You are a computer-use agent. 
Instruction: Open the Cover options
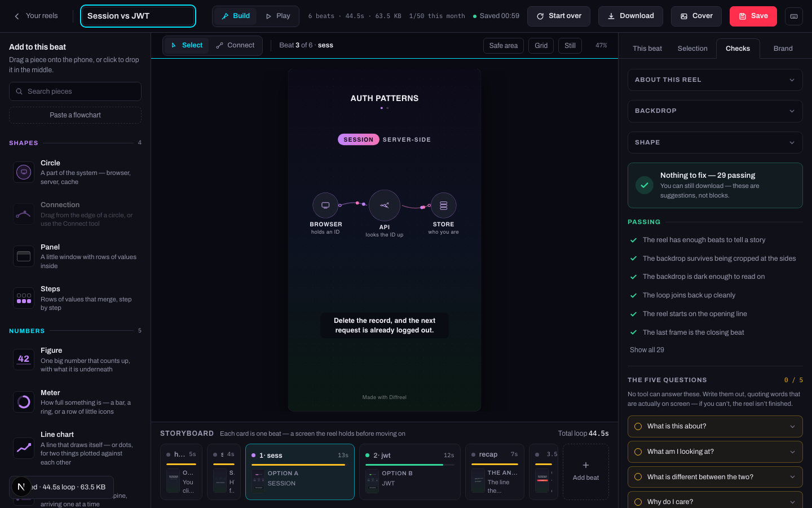pos(696,16)
